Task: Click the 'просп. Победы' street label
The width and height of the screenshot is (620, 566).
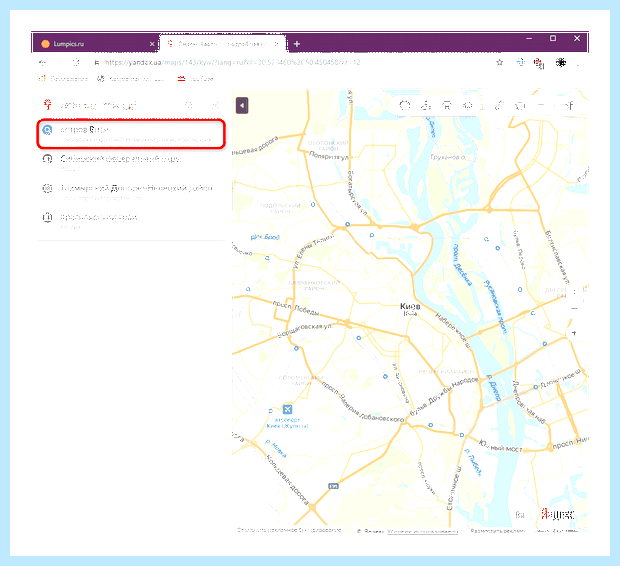Action: point(296,308)
